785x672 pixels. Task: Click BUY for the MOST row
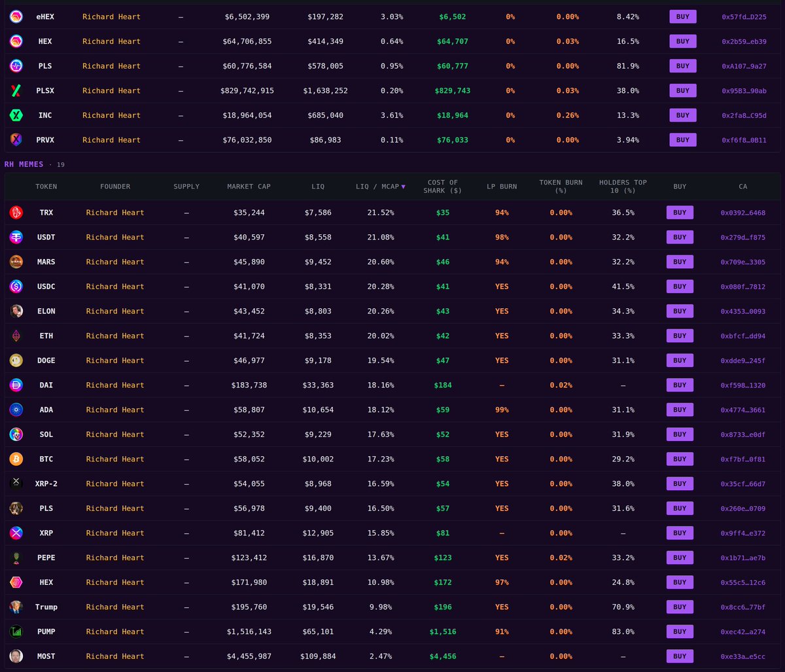point(680,656)
